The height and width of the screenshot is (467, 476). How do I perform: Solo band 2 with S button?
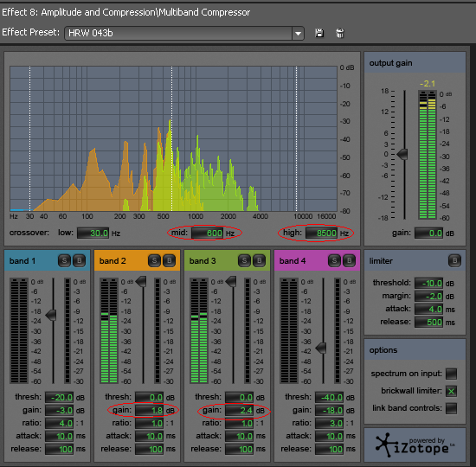click(154, 260)
